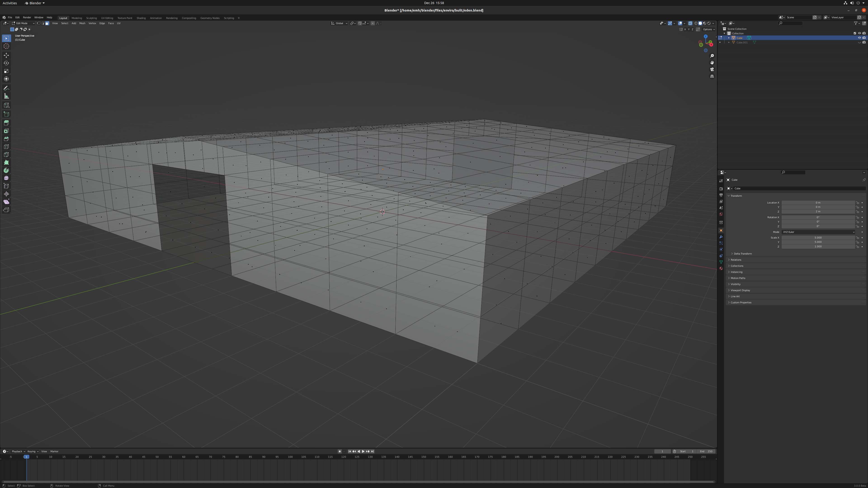Switch to the Sculpting workspace tab
This screenshot has height=488, width=868.
tap(91, 18)
